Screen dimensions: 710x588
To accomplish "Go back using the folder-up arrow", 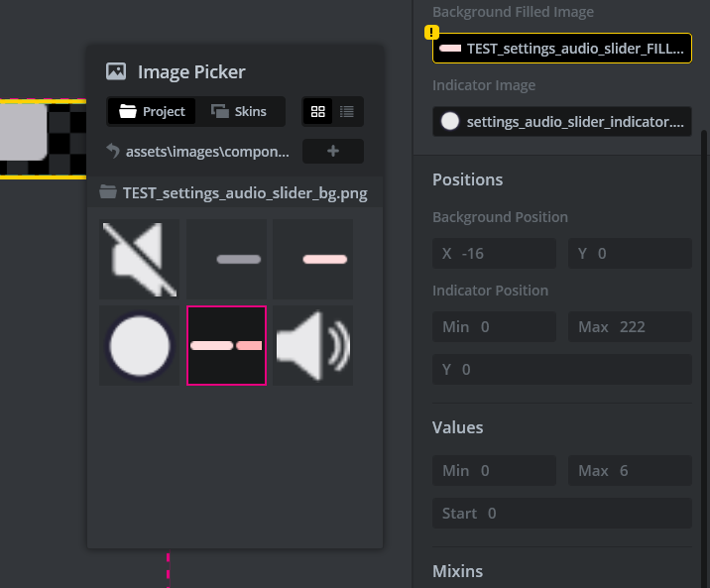I will [113, 151].
